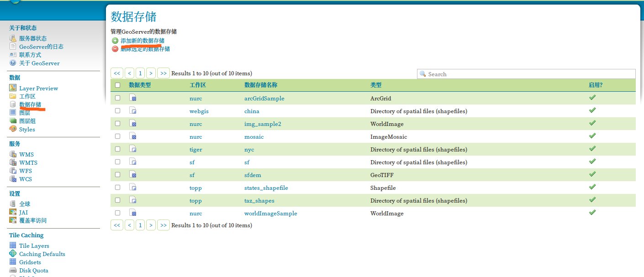Toggle the select-all checkbox in table header
Image resolution: width=644 pixels, height=277 pixels.
pyautogui.click(x=118, y=85)
